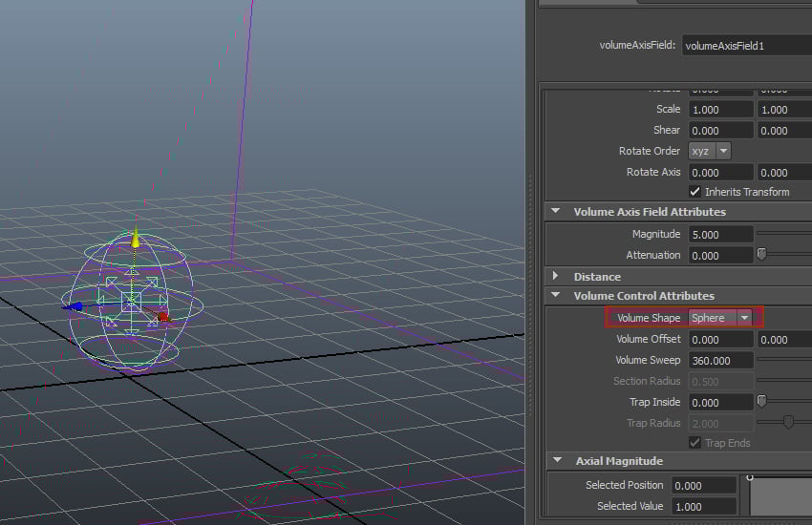This screenshot has width=812, height=525.
Task: Collapse the Volume Axis Field Attributes section
Action: (x=555, y=212)
